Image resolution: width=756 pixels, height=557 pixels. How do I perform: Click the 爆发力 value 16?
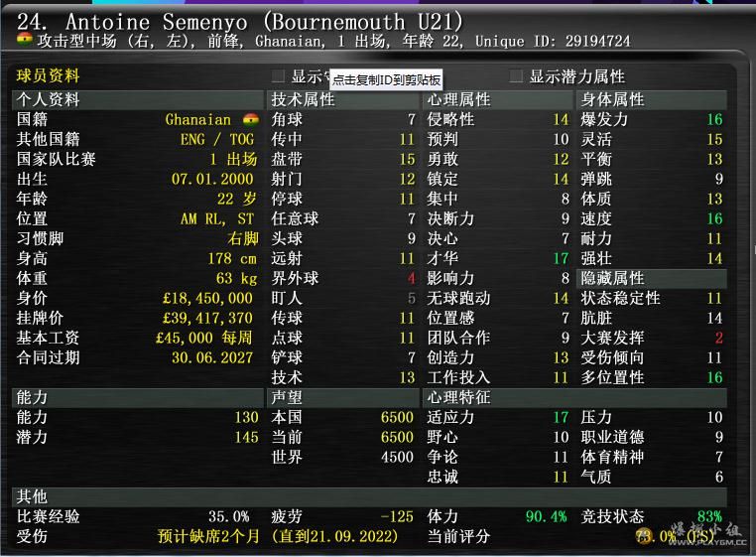(714, 119)
